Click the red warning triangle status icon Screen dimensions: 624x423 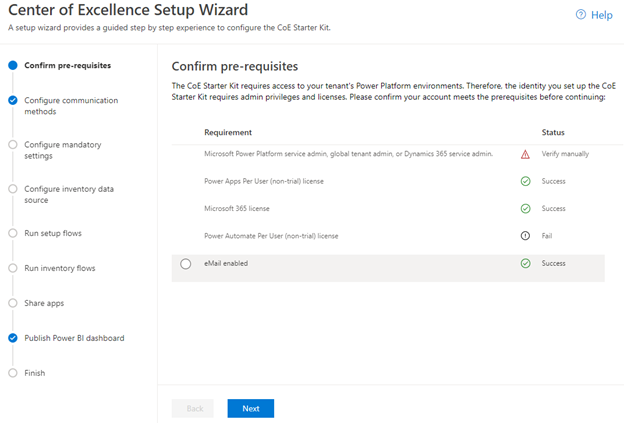pyautogui.click(x=525, y=154)
